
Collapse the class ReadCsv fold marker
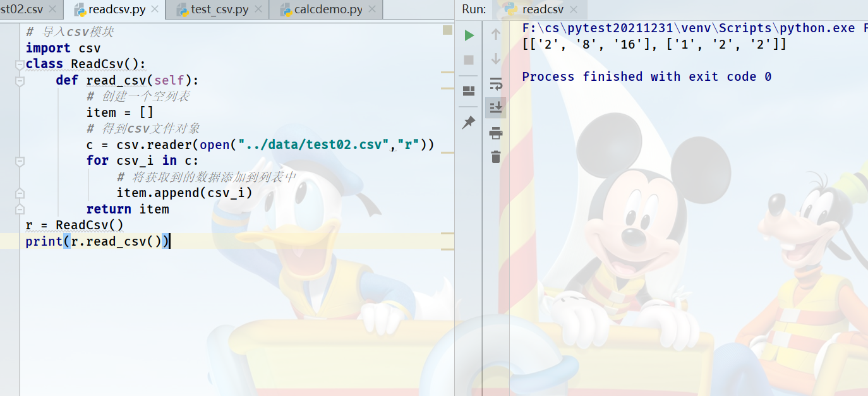click(20, 64)
